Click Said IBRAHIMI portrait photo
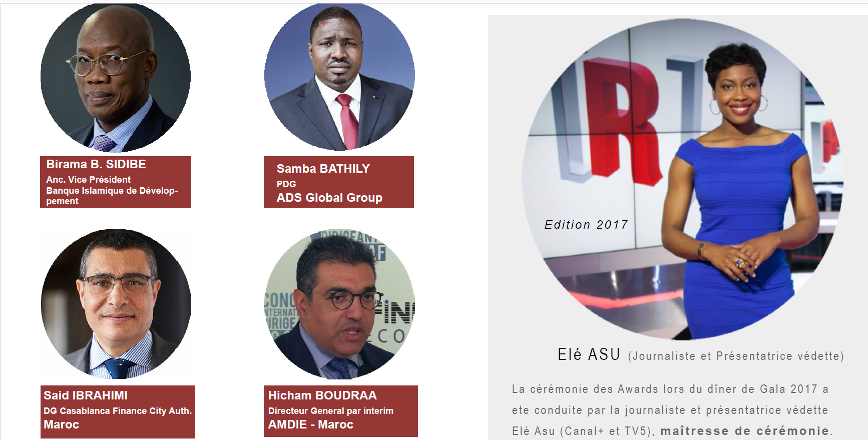 [116, 303]
